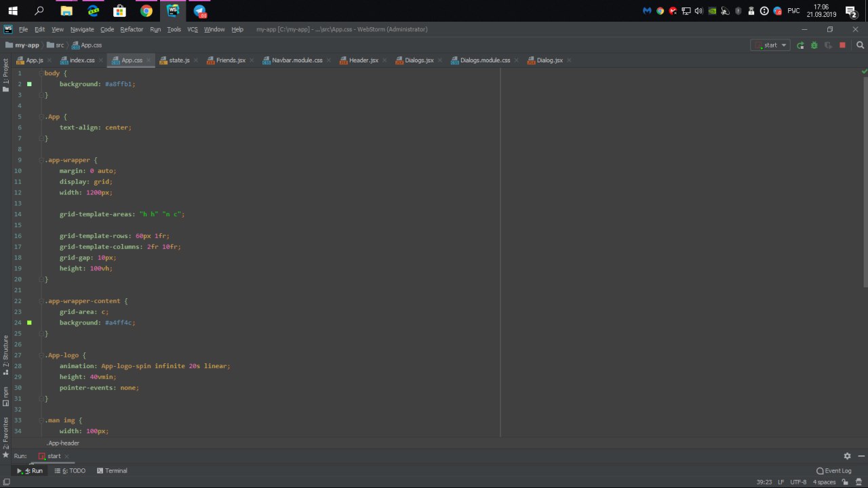Image resolution: width=868 pixels, height=488 pixels.
Task: Click the 4: Run tool window button
Action: click(x=30, y=470)
